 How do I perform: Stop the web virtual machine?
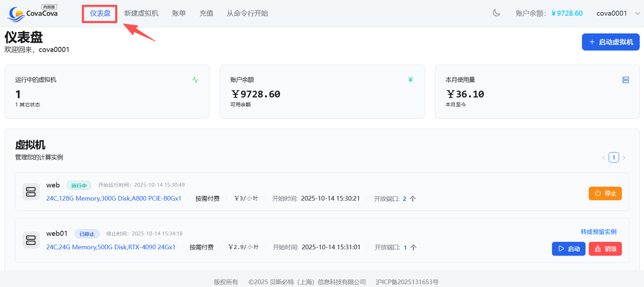605,194
